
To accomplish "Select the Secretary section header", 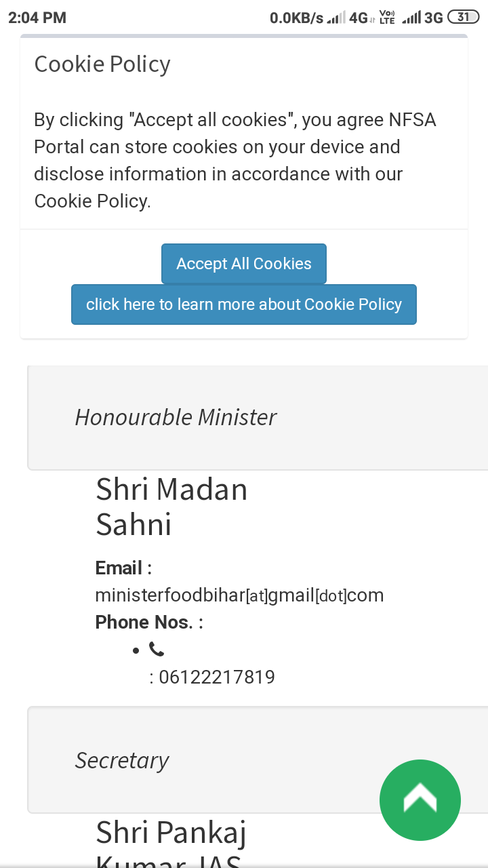I will pyautogui.click(x=258, y=760).
